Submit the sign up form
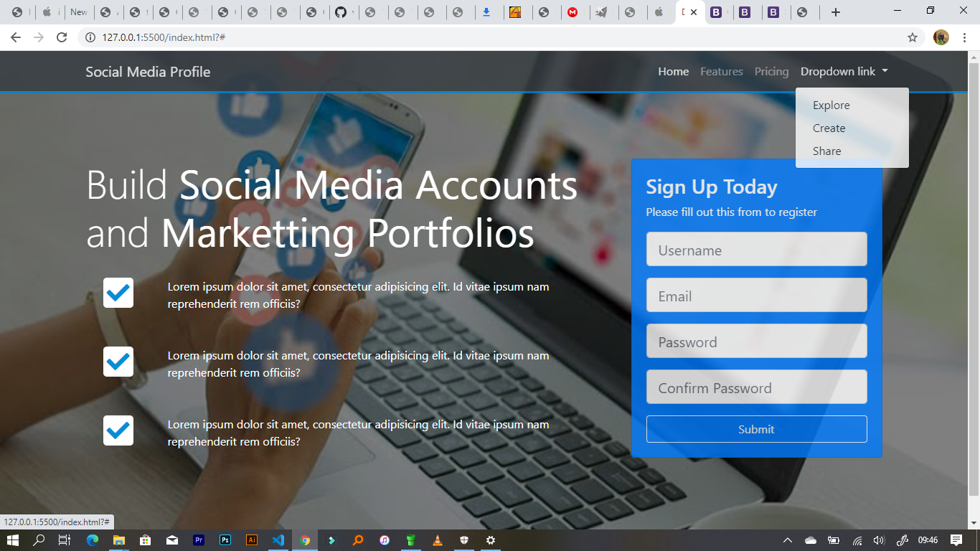The height and width of the screenshot is (551, 980). tap(757, 429)
